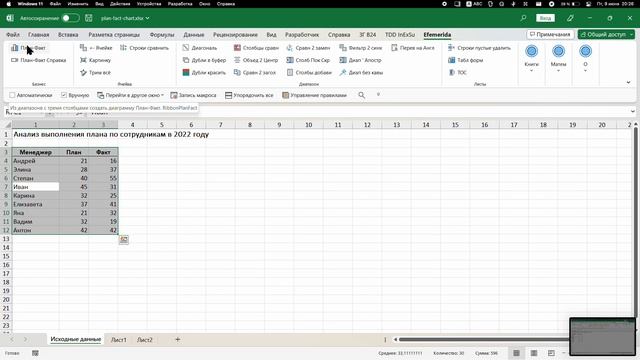Click the TOC sheets tool

coord(458,72)
